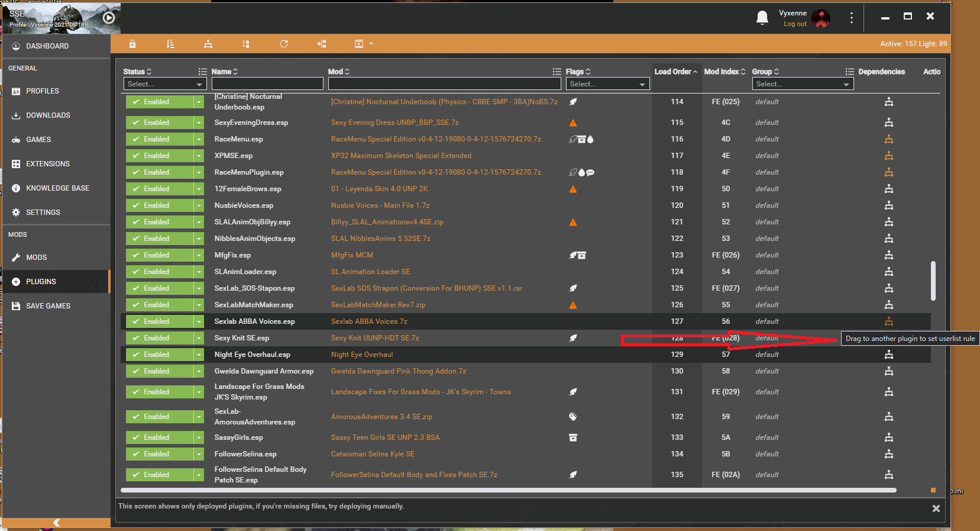Click tag flag icon for SexLab-AmorousAdventures.esp

coord(573,417)
